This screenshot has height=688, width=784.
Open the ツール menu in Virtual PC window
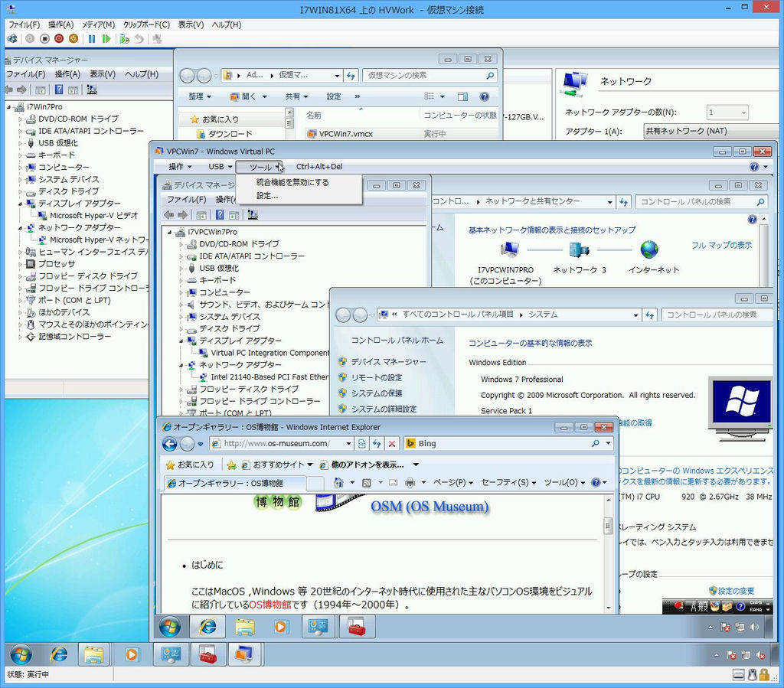260,167
